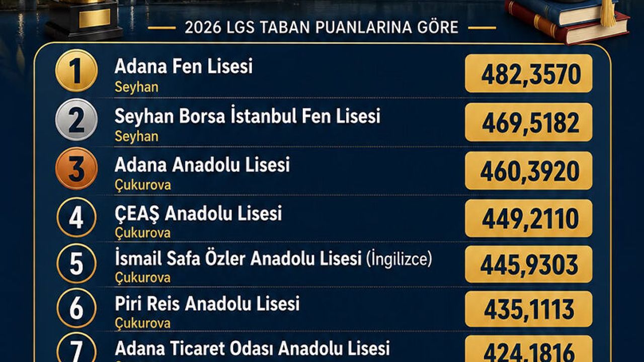Click the gold number 1 medal

pyautogui.click(x=76, y=71)
